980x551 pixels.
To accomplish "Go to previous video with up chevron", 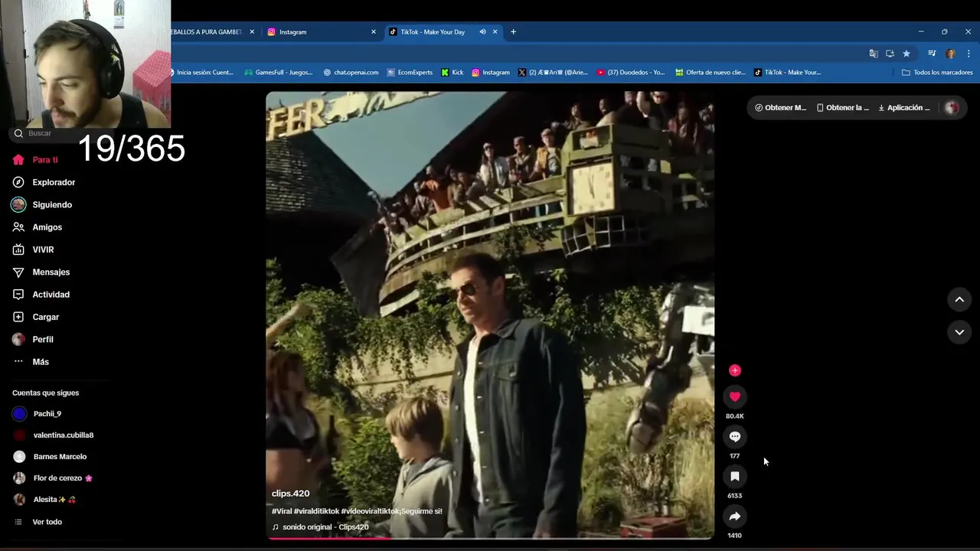I will point(959,299).
